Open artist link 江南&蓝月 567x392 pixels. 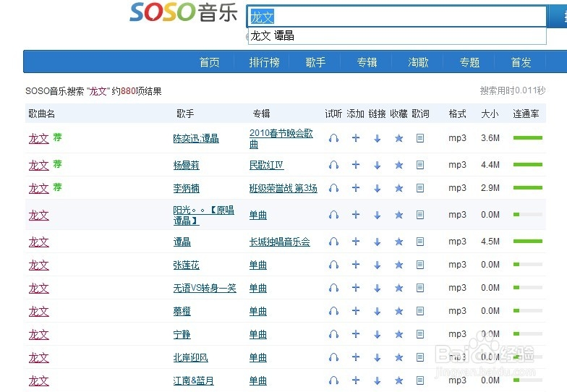[194, 380]
